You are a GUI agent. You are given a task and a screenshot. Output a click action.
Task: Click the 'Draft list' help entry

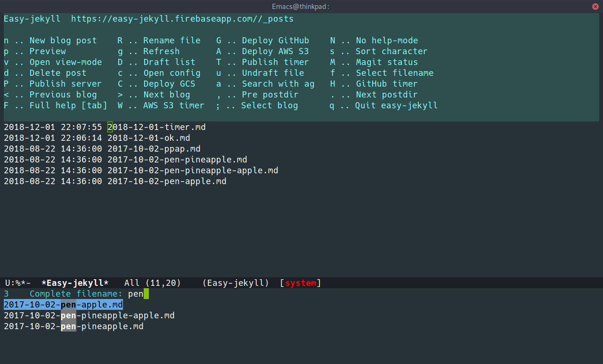click(156, 62)
